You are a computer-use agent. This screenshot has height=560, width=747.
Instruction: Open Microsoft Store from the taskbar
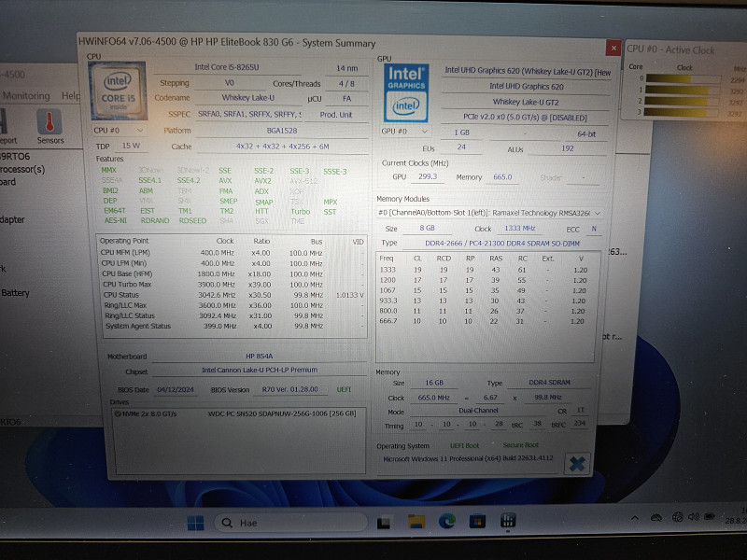tap(477, 522)
